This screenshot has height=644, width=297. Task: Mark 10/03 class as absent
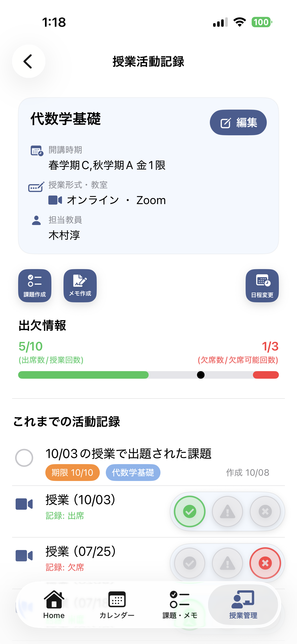pyautogui.click(x=265, y=511)
